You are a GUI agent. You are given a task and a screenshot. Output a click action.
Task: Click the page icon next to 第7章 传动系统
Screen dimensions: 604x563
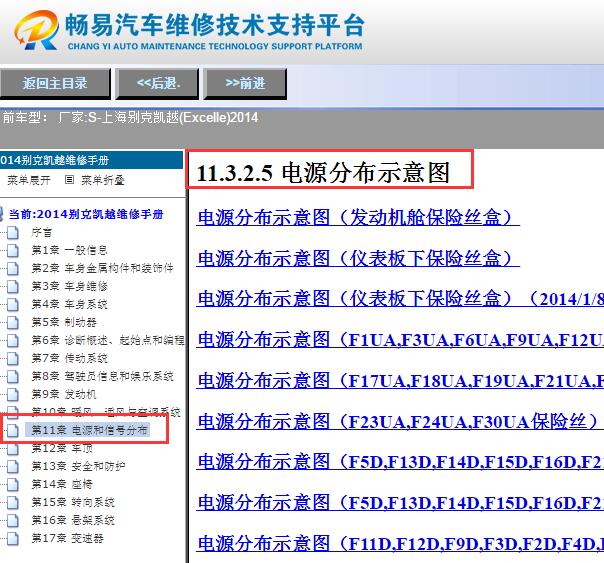13,358
